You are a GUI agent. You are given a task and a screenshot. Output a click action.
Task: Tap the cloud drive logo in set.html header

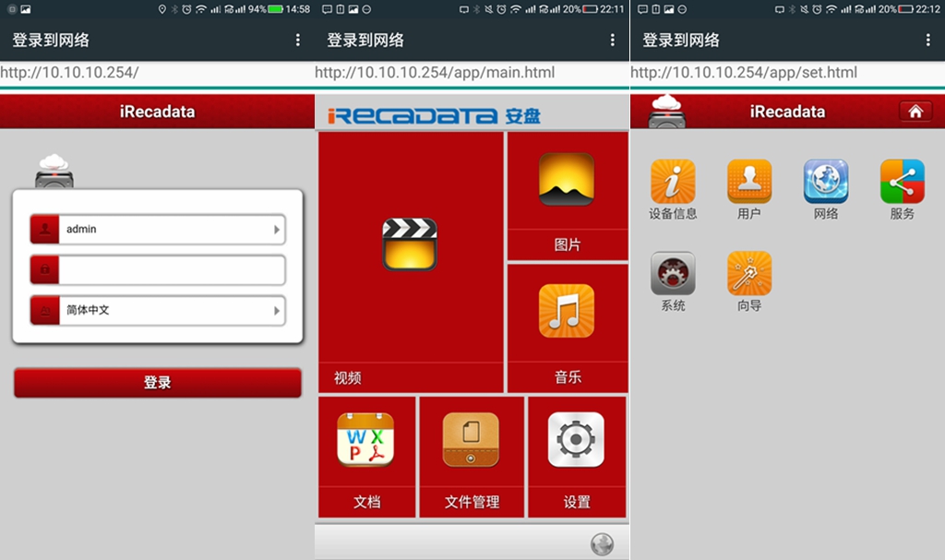666,111
